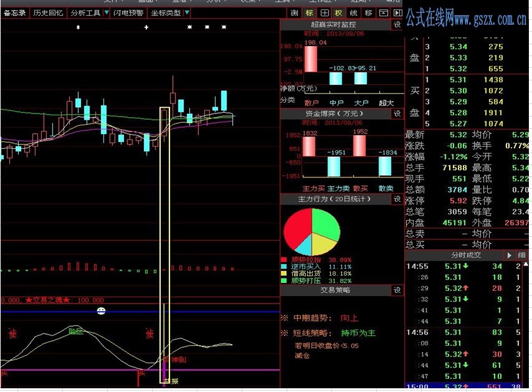Click the 14:56 trade row volume 83
Screen dimensions: 532x392
(497, 333)
